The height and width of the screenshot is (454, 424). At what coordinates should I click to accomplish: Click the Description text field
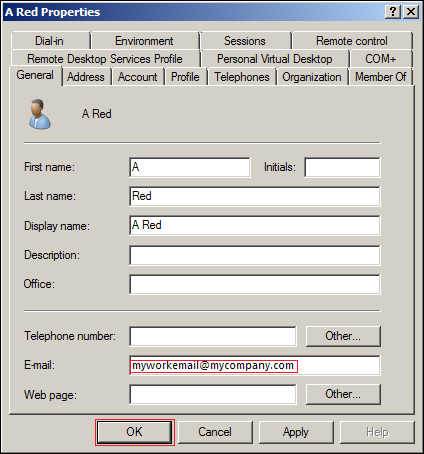[255, 255]
